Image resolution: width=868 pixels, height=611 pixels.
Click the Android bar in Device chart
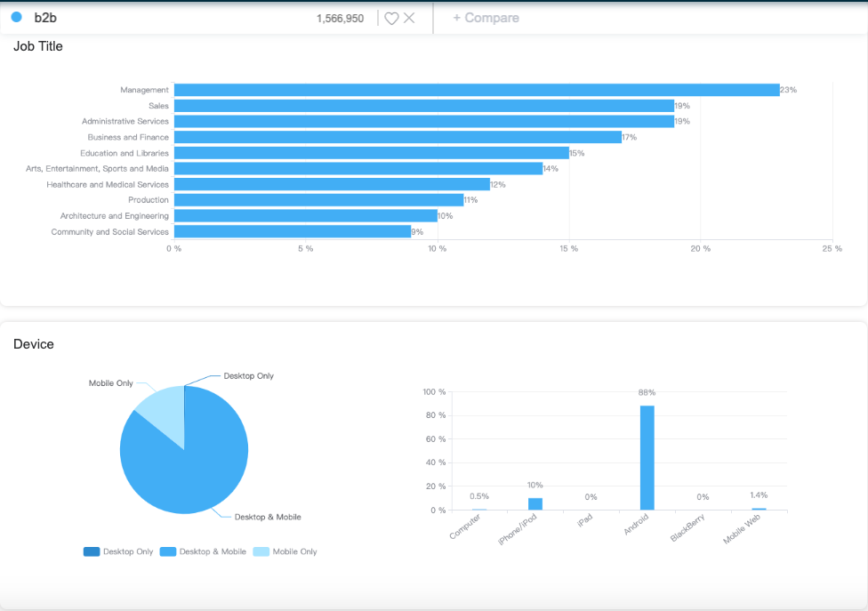click(x=647, y=458)
